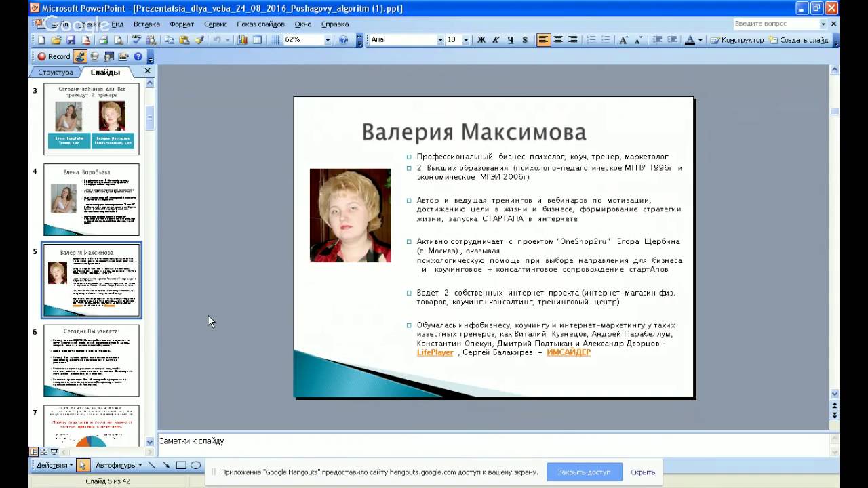Open the Автофигуры shapes menu
868x488 pixels.
119,465
